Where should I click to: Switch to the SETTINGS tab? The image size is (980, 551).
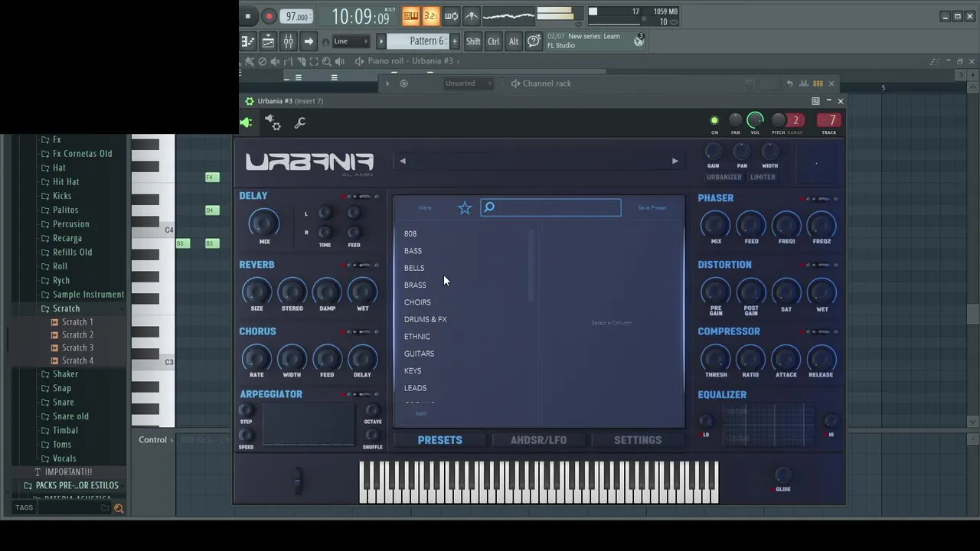(x=638, y=440)
